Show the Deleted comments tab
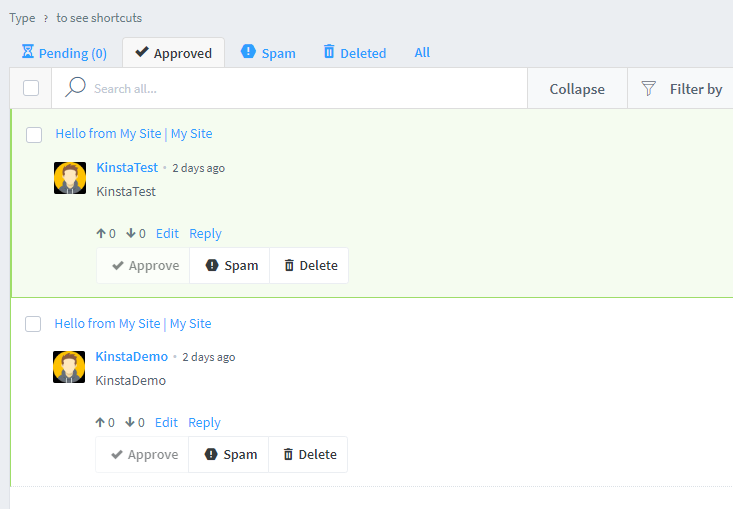 tap(354, 53)
